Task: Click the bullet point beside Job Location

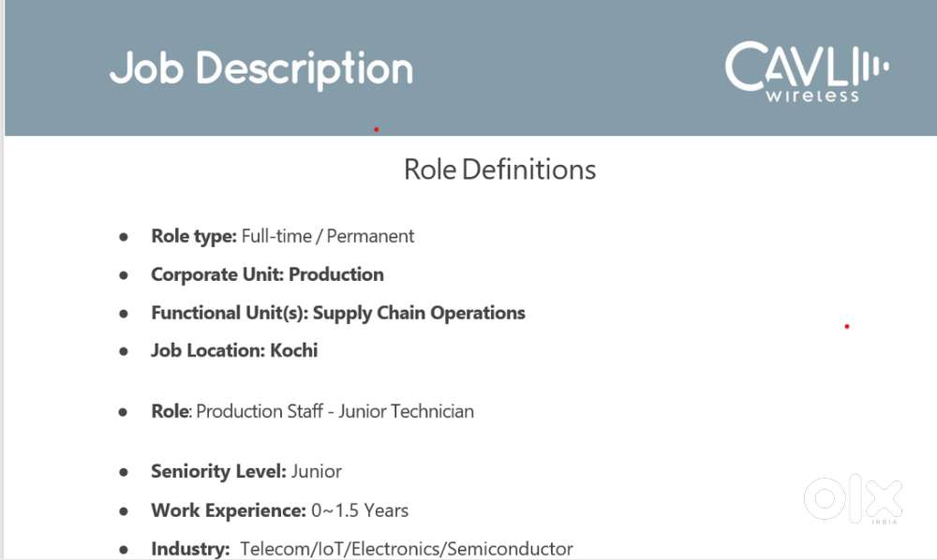Action: point(124,351)
